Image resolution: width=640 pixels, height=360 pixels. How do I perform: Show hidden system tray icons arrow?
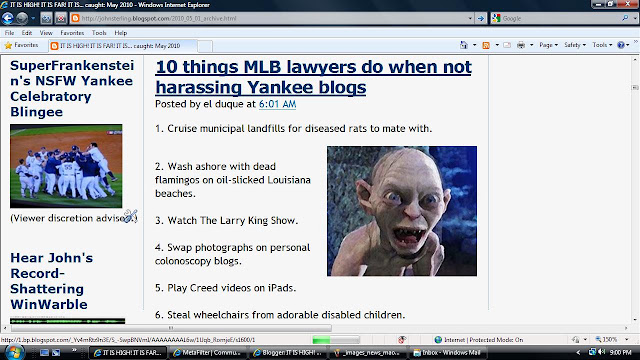(x=578, y=352)
